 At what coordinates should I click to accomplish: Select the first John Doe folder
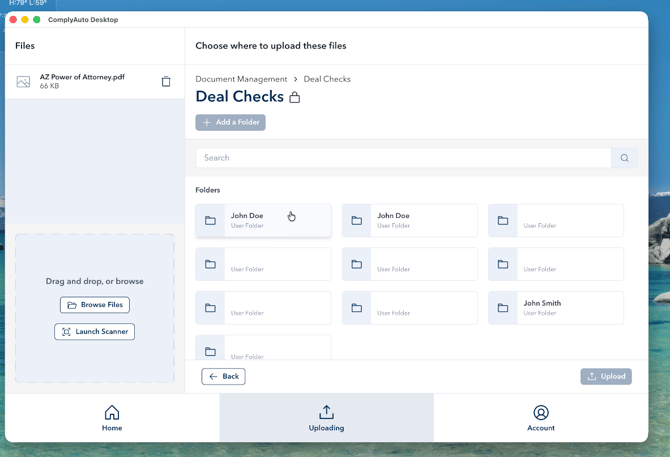click(x=263, y=220)
